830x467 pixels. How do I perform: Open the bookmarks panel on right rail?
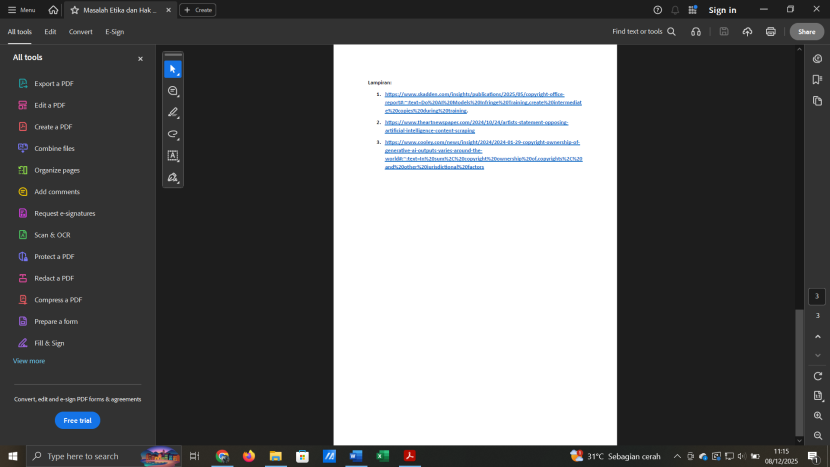(x=817, y=80)
